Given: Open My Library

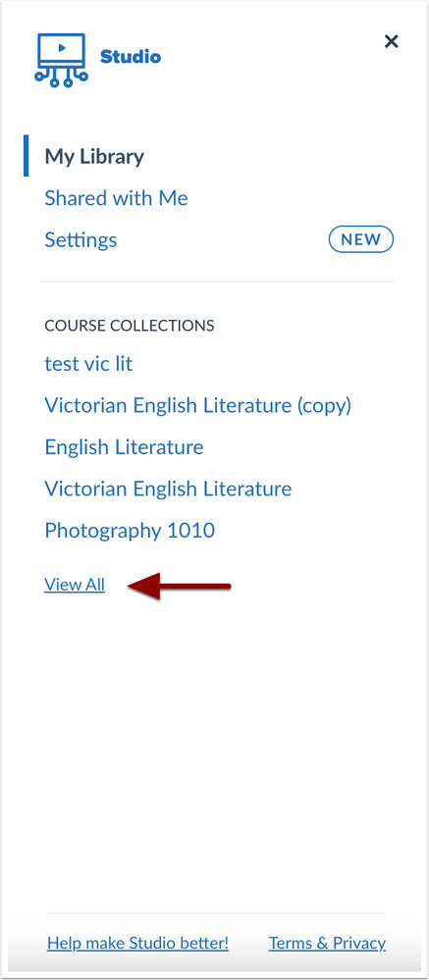Looking at the screenshot, I should (94, 156).
